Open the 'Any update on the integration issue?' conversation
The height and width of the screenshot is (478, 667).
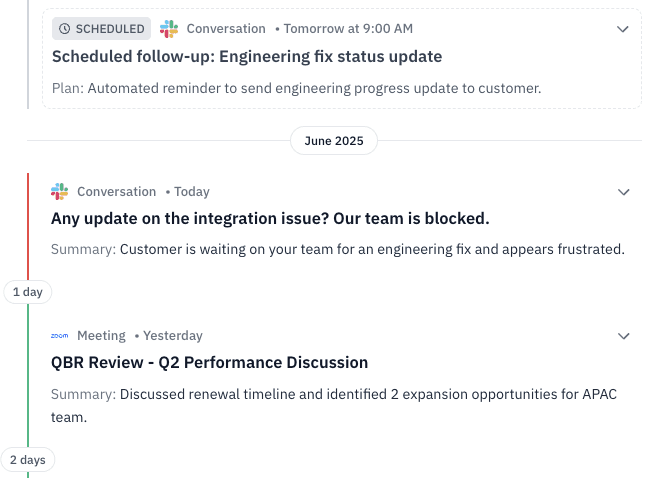tap(270, 218)
